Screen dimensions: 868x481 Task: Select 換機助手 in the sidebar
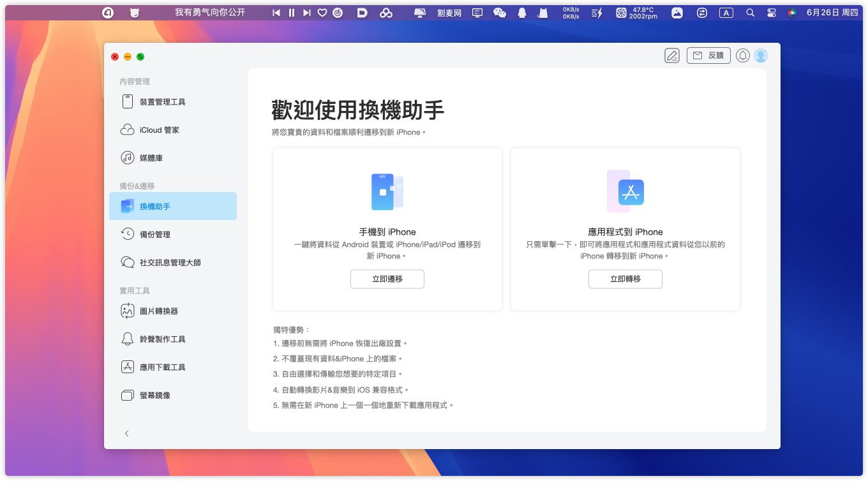(x=154, y=207)
